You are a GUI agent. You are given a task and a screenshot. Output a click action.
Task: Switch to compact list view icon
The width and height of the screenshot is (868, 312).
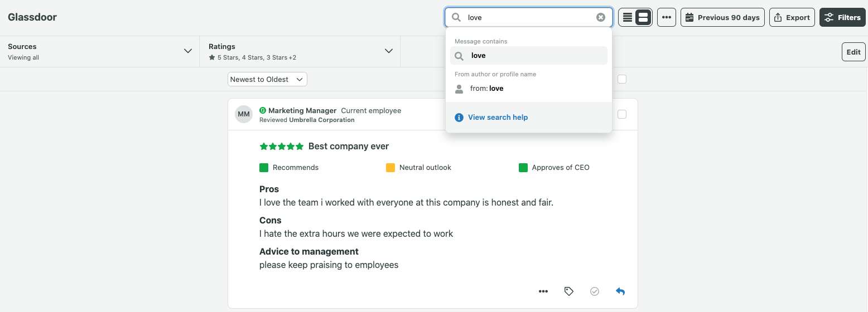[628, 17]
